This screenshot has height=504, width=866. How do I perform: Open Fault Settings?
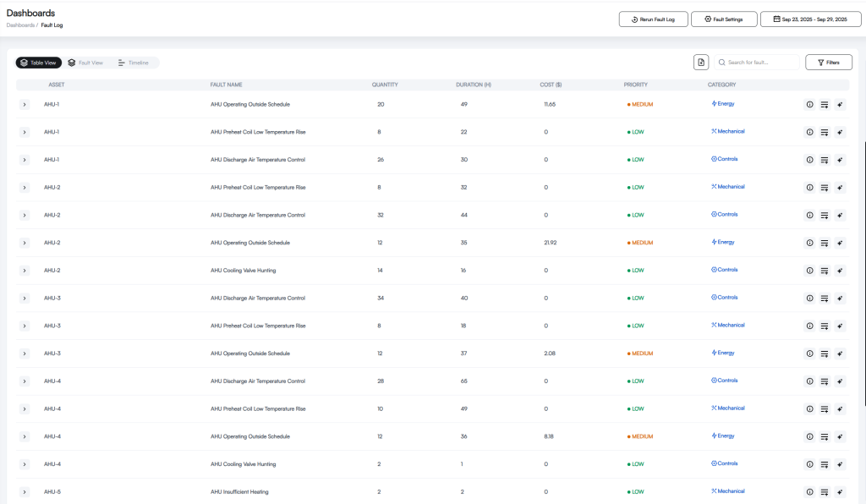(724, 19)
